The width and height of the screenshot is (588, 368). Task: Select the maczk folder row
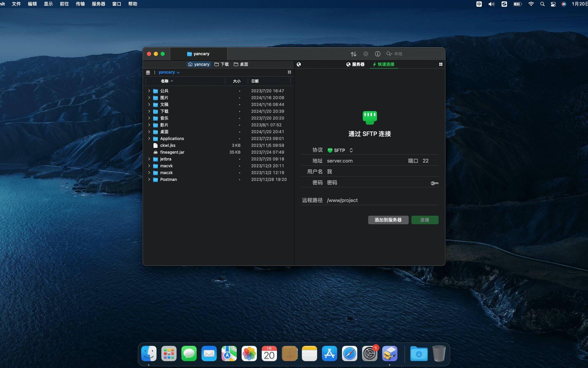click(218, 173)
